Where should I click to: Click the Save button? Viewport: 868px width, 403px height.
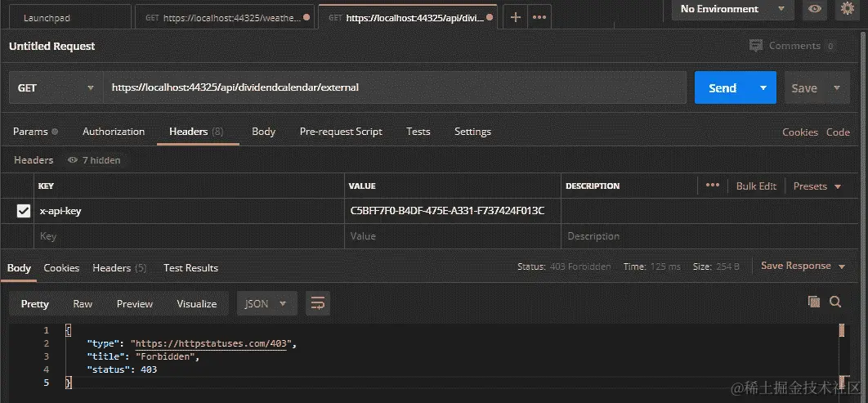804,87
